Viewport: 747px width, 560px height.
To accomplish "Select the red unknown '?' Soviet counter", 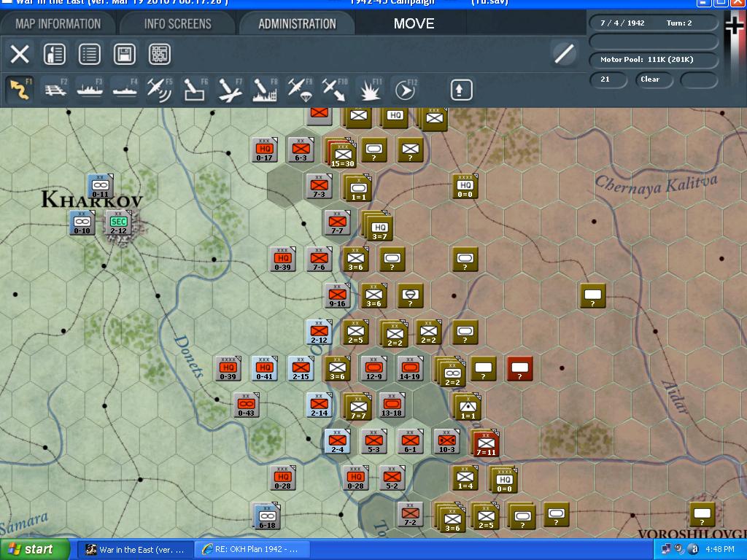I will pyautogui.click(x=519, y=369).
